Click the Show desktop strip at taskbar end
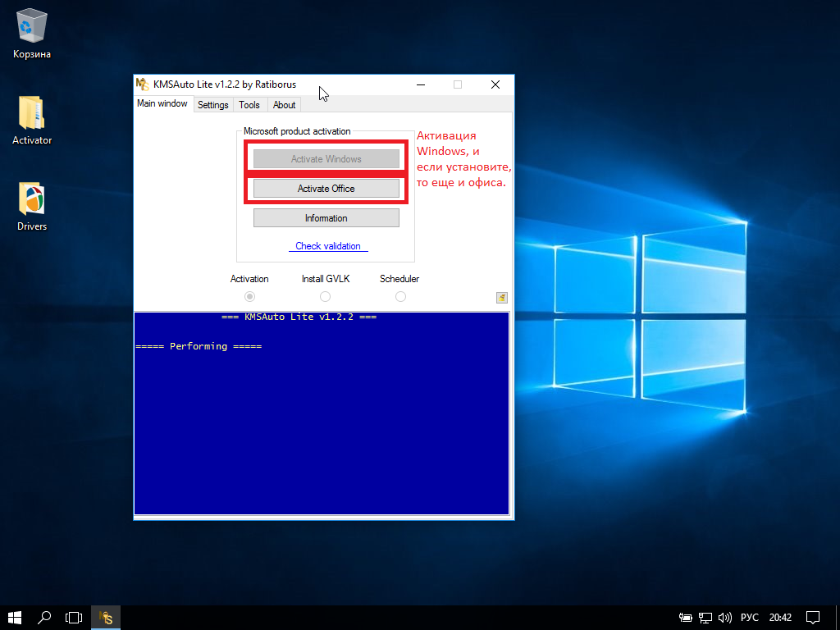 (838, 618)
